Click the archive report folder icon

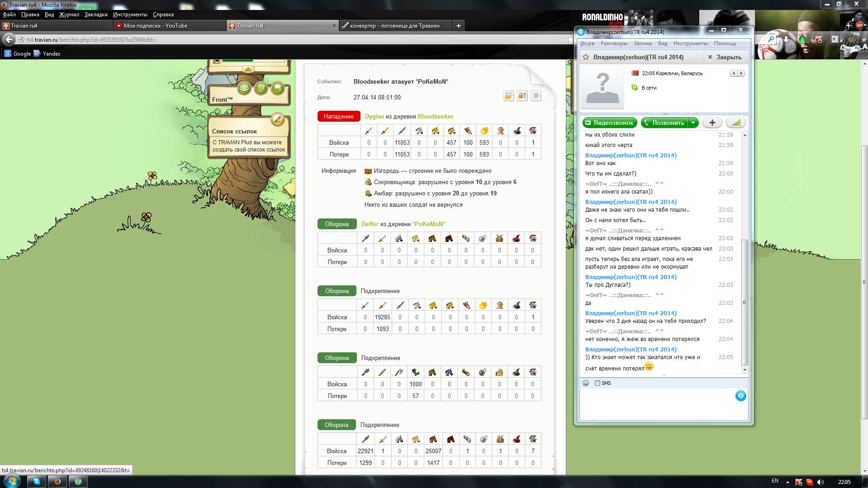pos(509,96)
